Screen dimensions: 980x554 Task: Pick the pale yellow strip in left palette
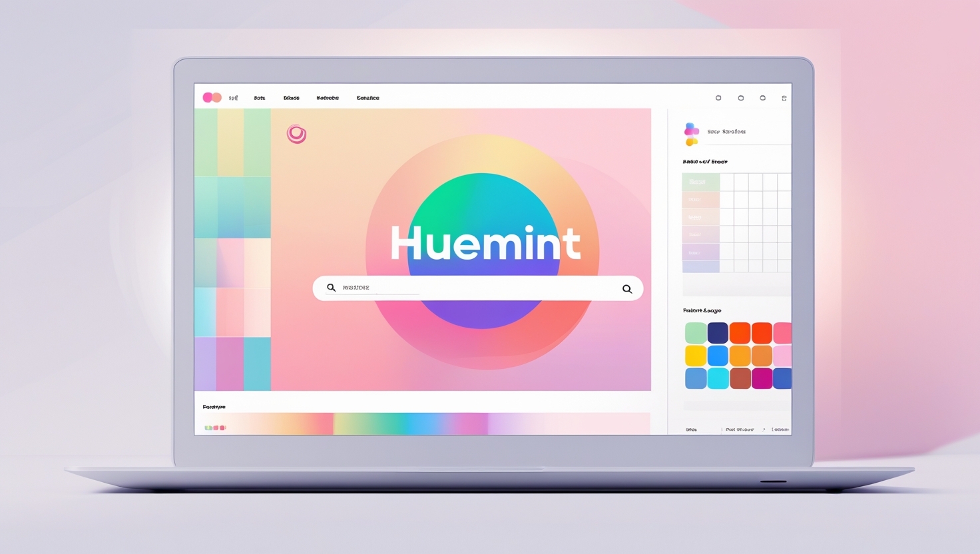coord(230,142)
